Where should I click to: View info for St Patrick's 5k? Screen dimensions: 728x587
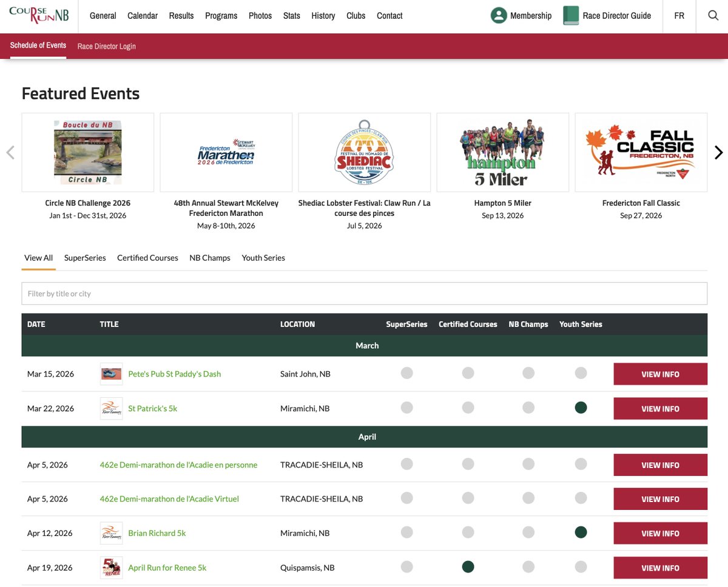click(661, 409)
